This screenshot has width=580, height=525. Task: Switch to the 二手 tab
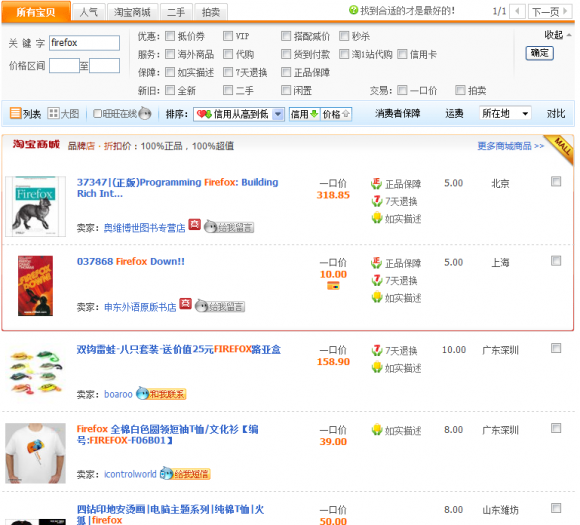(176, 12)
